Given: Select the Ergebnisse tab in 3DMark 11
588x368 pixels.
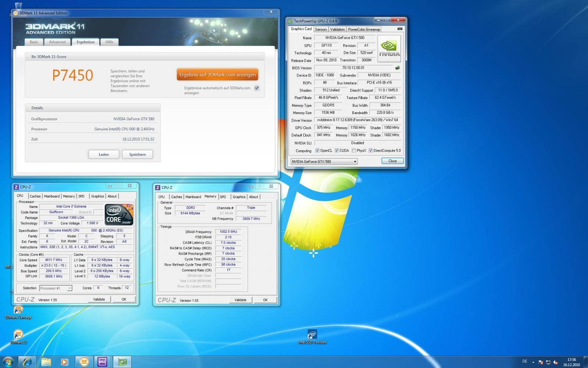Looking at the screenshot, I should tap(86, 42).
